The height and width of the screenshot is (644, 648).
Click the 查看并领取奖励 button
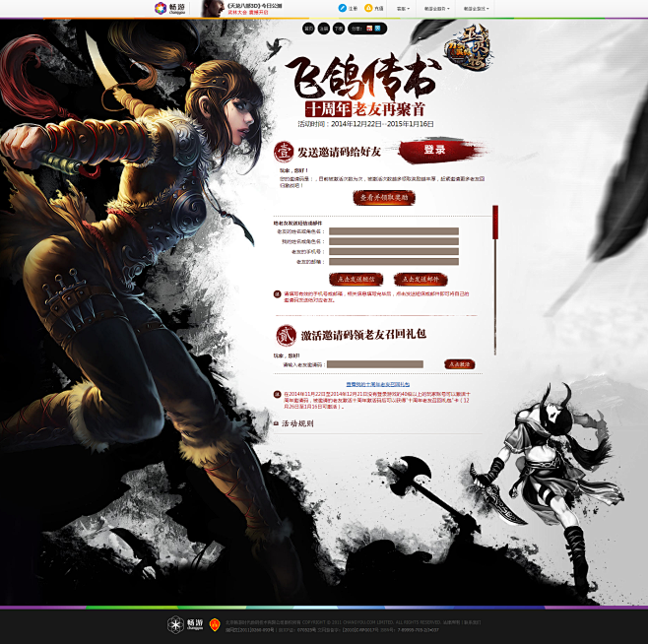click(384, 198)
